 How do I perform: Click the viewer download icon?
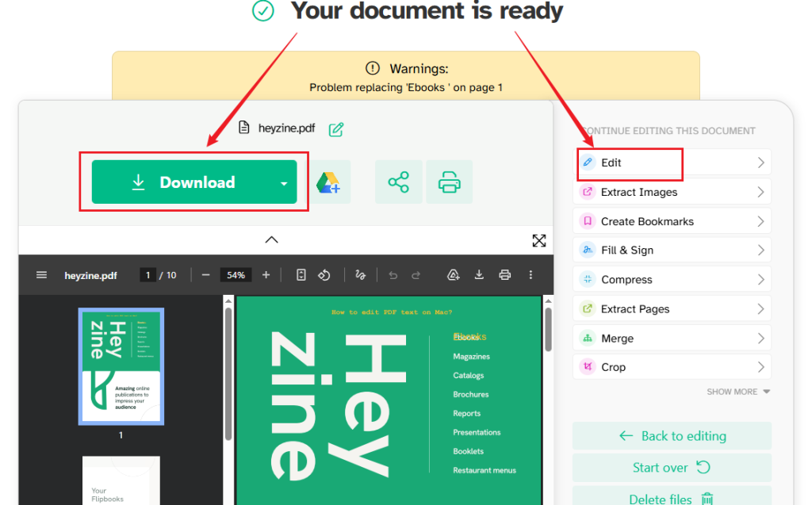pos(479,275)
